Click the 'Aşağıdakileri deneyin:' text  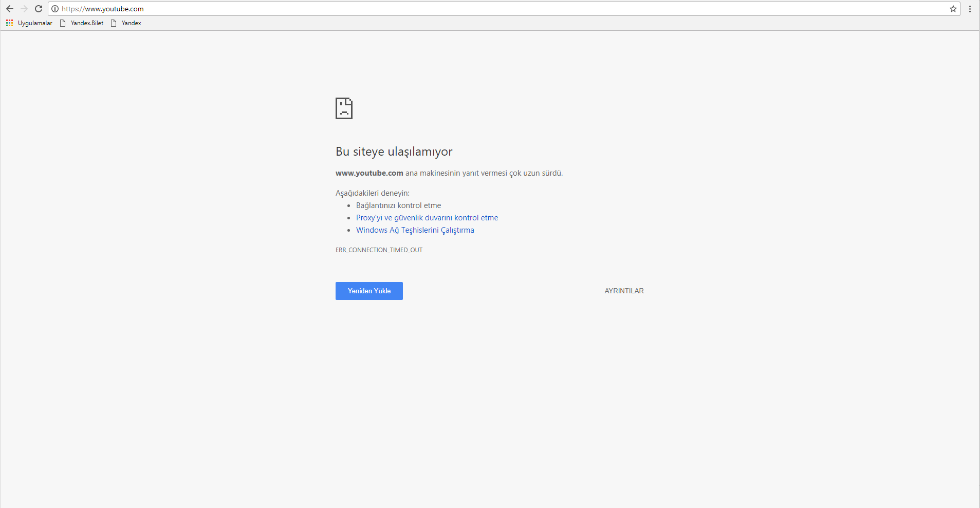(x=372, y=193)
